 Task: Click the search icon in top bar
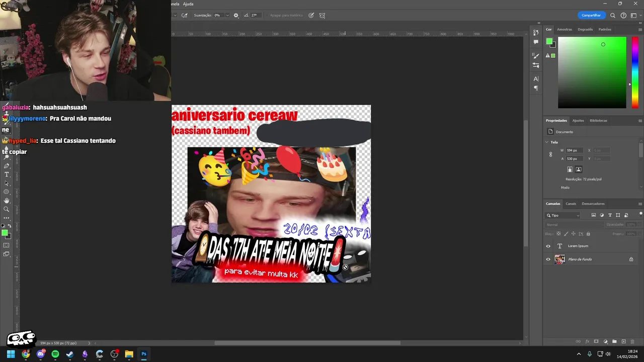point(613,16)
